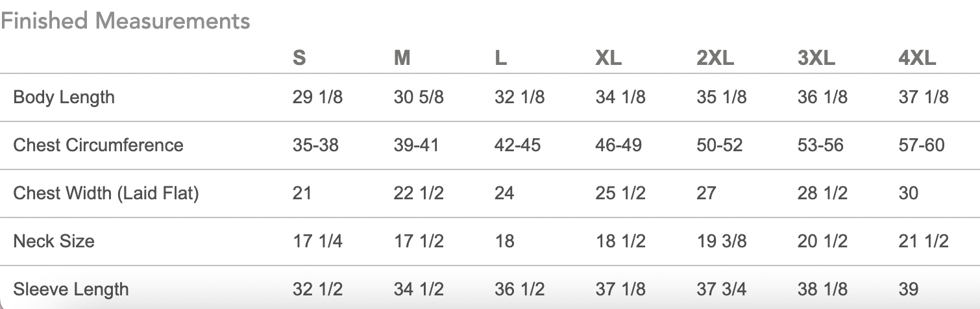Viewport: 980px width, 309px height.
Task: Select the Neck Size row label
Action: pos(54,241)
